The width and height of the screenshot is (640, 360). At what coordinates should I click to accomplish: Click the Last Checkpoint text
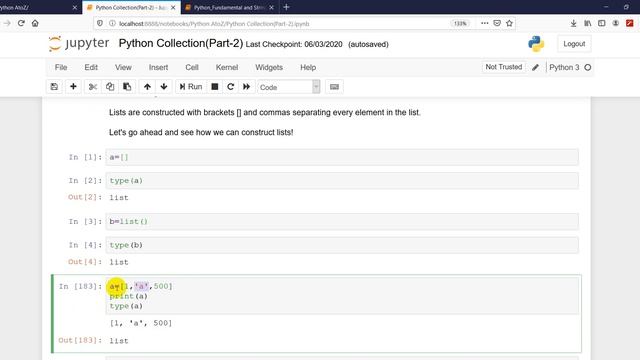[x=294, y=44]
